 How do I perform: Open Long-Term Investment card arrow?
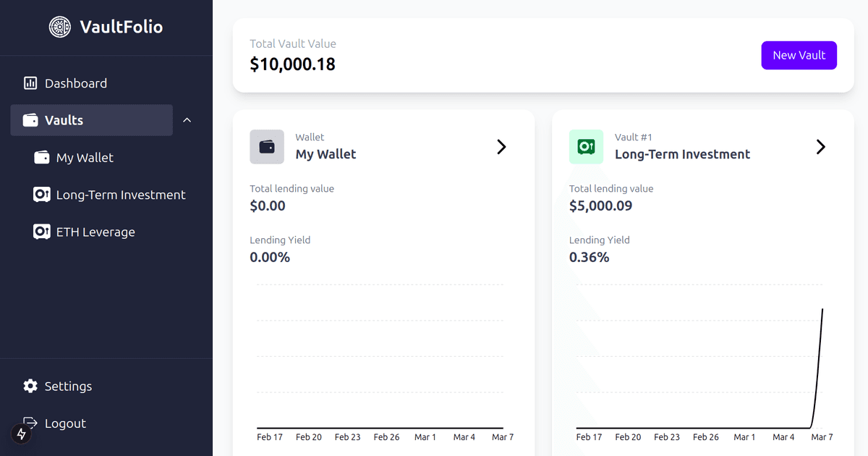pyautogui.click(x=821, y=147)
